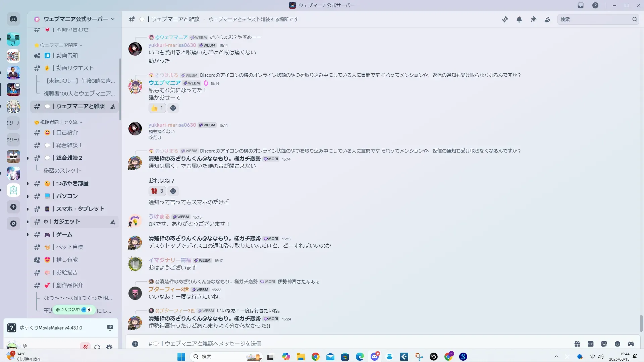Click the add server plus button
The width and height of the screenshot is (644, 362).
point(13,207)
